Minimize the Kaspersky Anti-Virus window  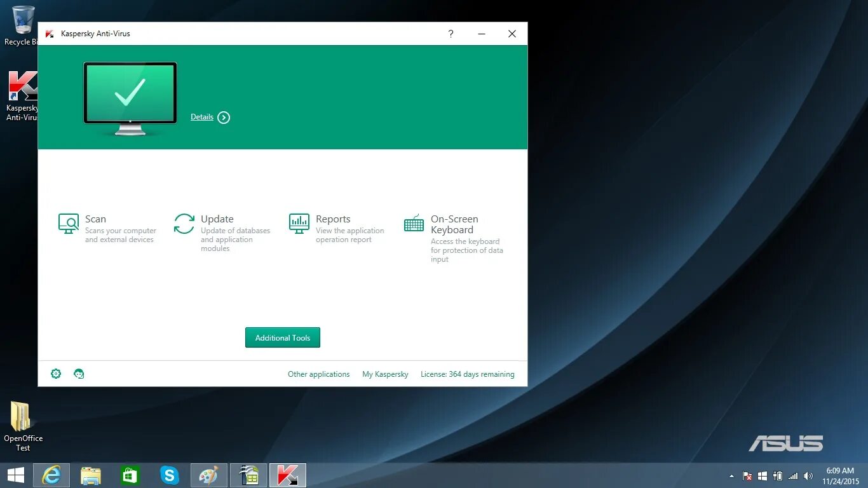(x=482, y=34)
